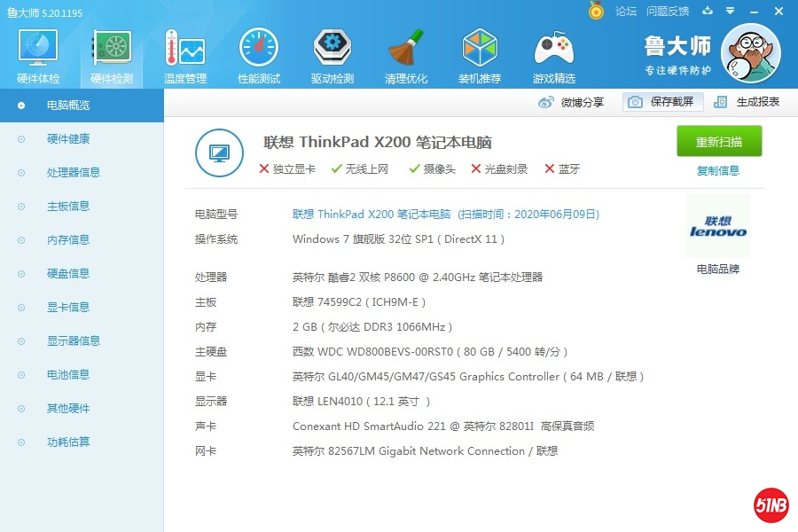Click the Lenovo brand logo thumbnail

coord(718,227)
